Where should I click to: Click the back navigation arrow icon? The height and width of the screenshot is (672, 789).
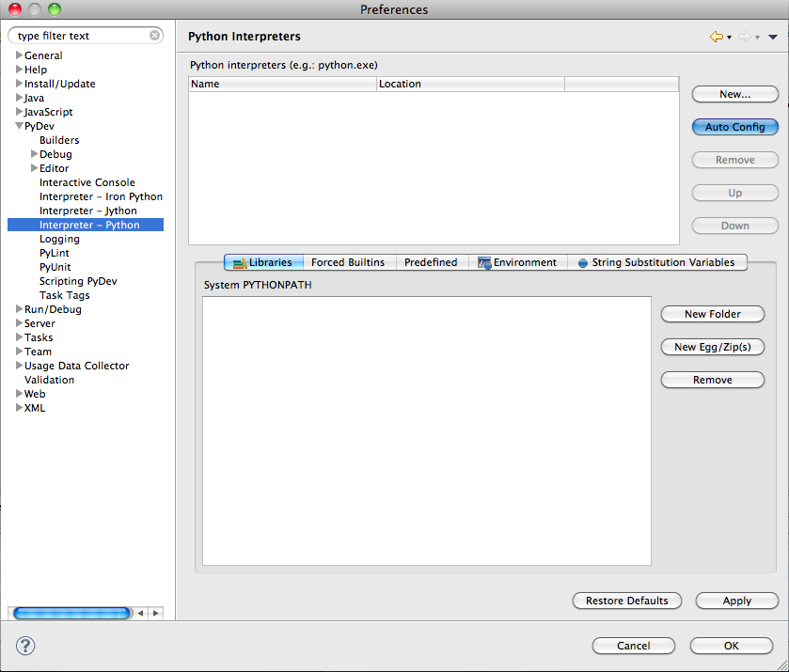pos(716,35)
